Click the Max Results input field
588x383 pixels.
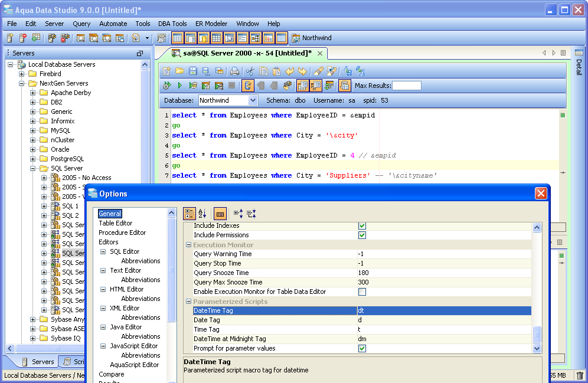pos(407,86)
